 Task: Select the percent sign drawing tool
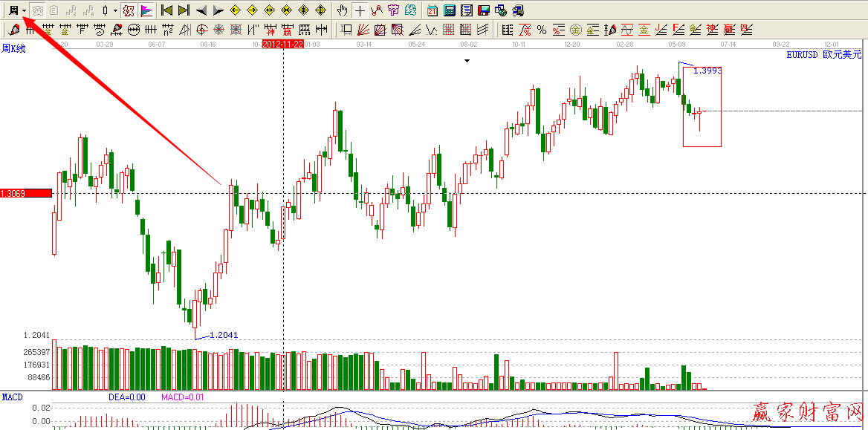tap(542, 30)
